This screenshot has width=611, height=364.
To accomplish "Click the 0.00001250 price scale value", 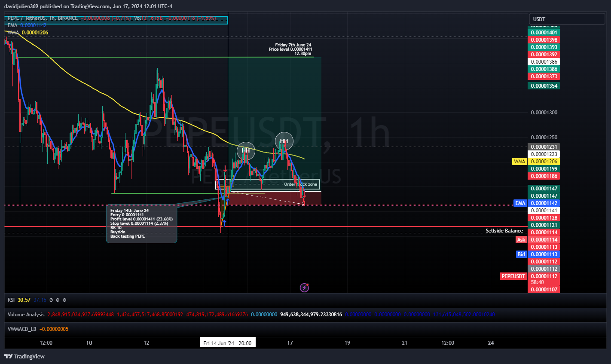I will point(544,138).
